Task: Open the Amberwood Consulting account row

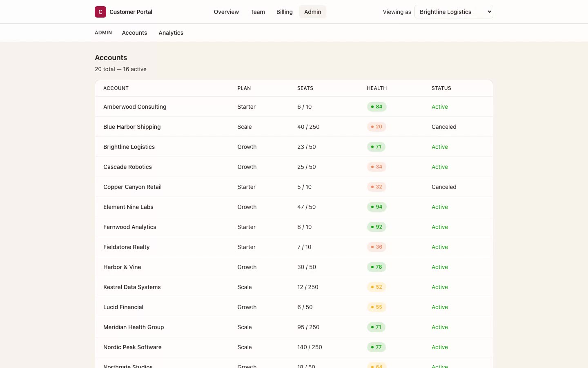Action: pos(294,107)
